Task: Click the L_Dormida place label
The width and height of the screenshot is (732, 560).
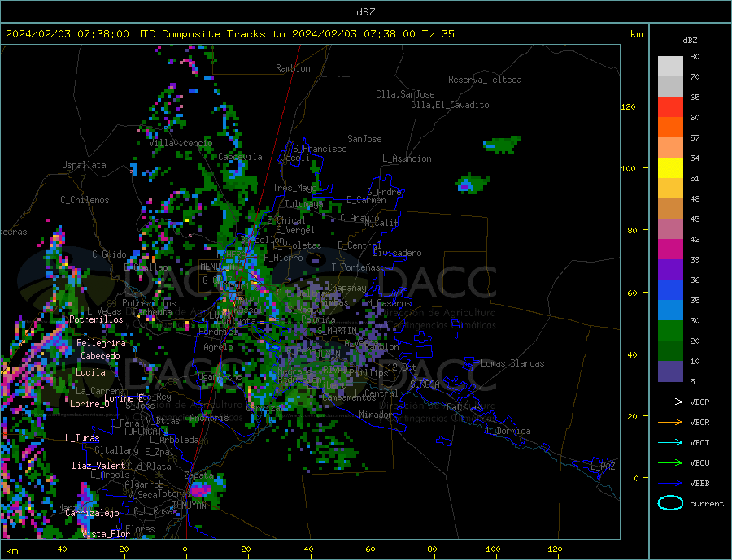Action: coord(509,431)
